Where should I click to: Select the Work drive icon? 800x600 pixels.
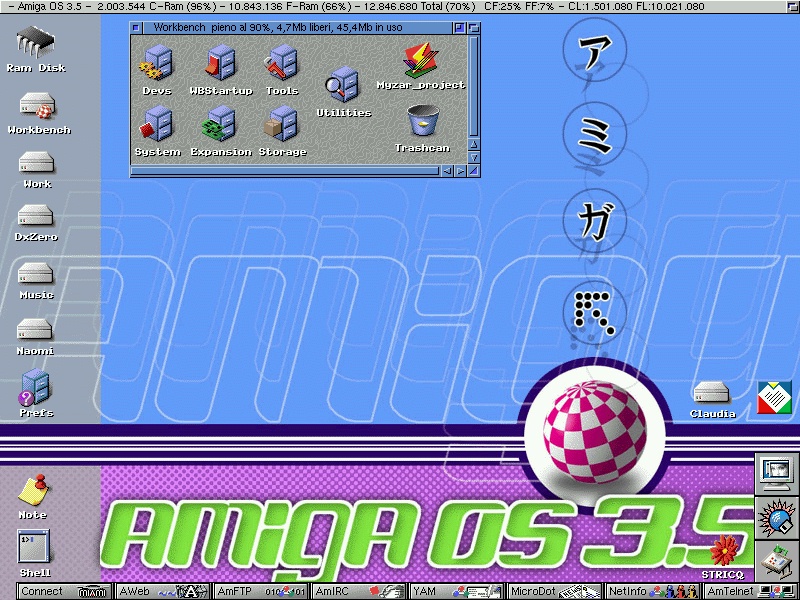[x=37, y=170]
